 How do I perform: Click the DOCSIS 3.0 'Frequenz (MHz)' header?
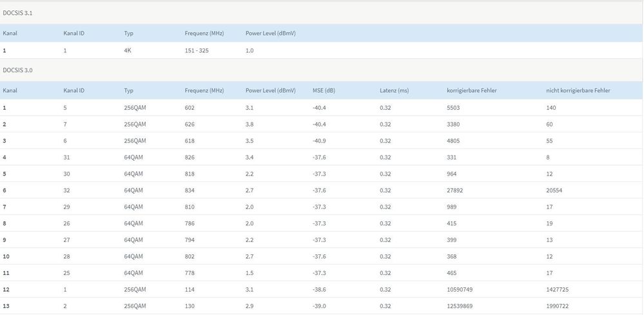204,90
